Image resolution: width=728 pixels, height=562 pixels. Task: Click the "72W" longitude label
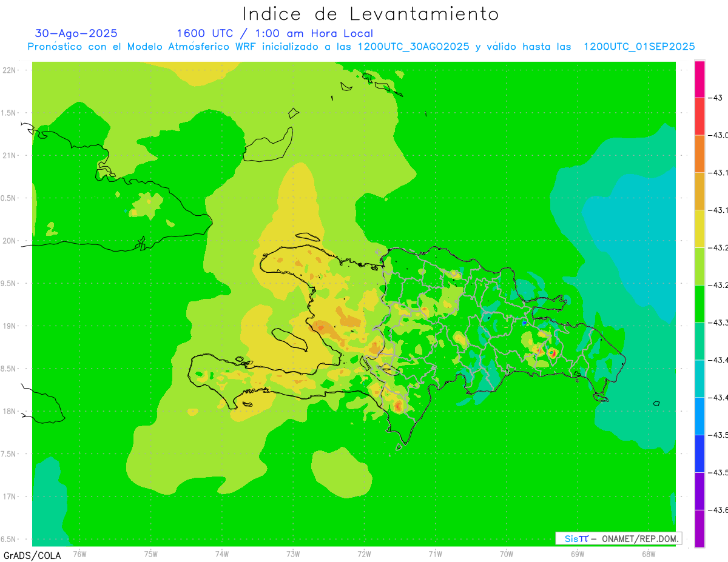coord(364,554)
